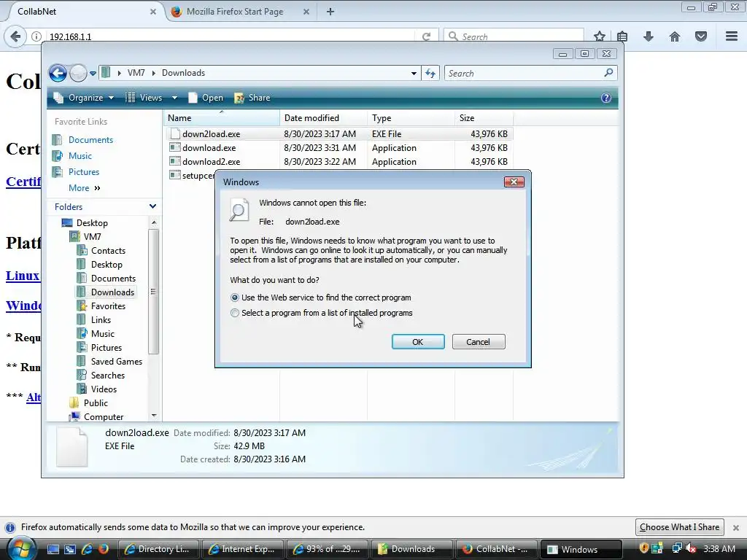The width and height of the screenshot is (747, 560).
Task: Open recent pages dropdown beside Explorer forward arrow
Action: (x=93, y=74)
